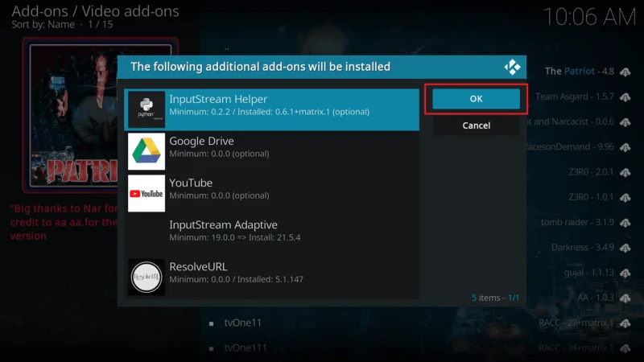644x362 pixels.
Task: Select Team Asgard 1.5.7 entry
Action: [575, 97]
